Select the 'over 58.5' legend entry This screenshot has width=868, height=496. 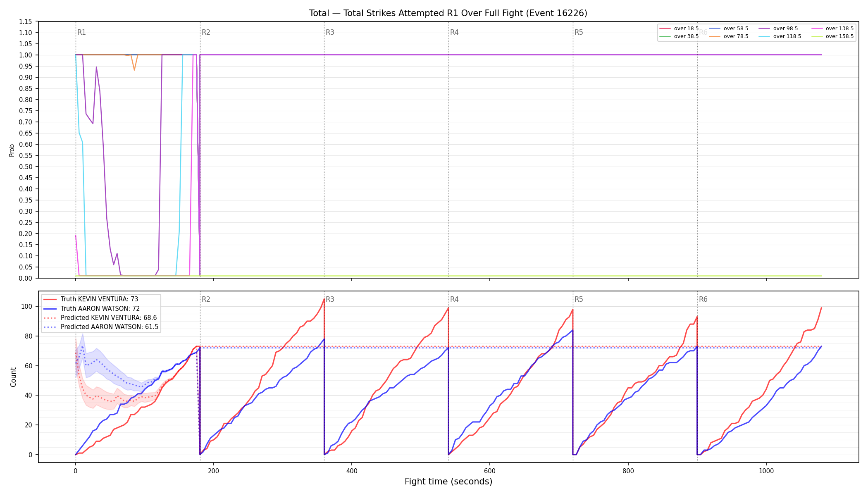728,29
